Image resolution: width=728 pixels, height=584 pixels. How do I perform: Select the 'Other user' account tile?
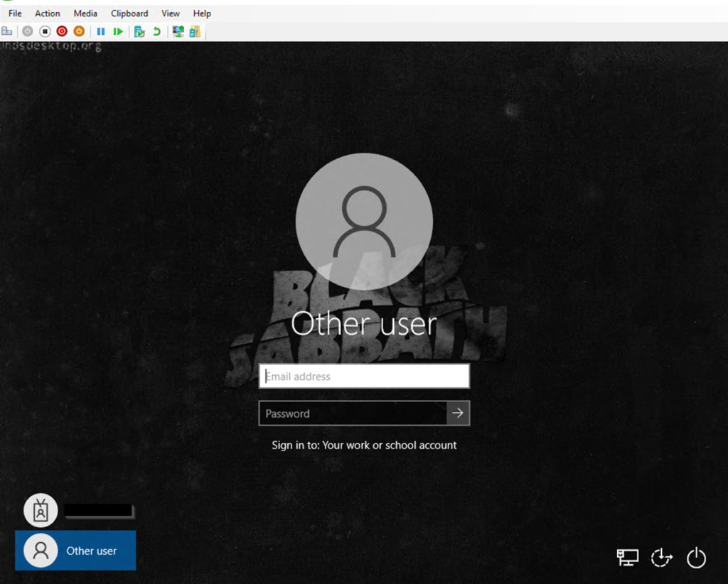tap(75, 551)
